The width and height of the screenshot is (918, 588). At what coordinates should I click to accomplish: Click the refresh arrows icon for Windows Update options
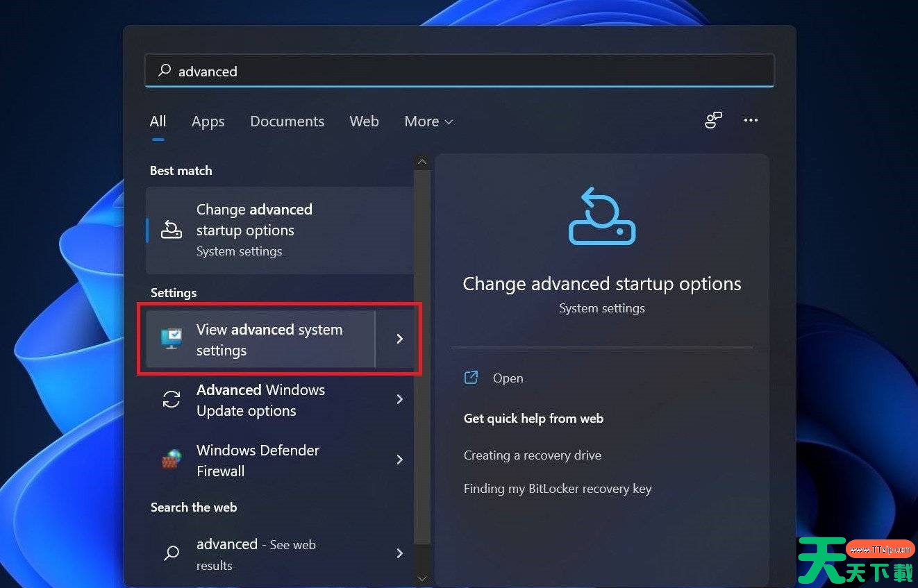(x=171, y=399)
